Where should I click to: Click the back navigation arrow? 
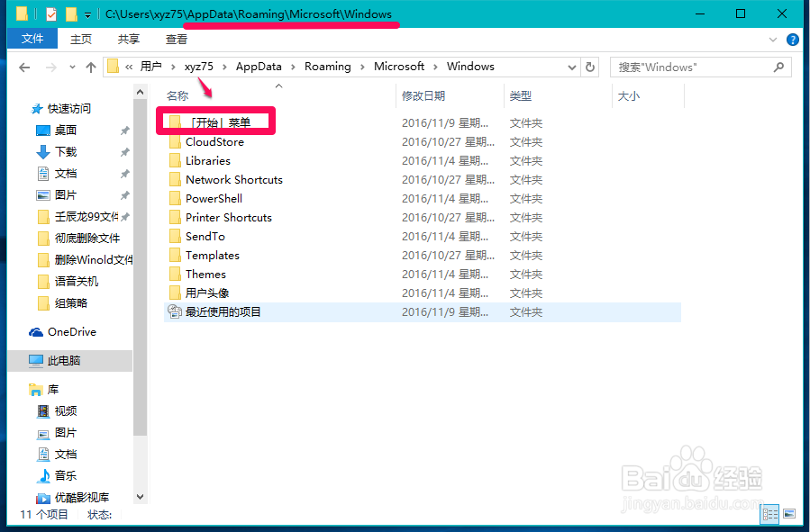24,66
